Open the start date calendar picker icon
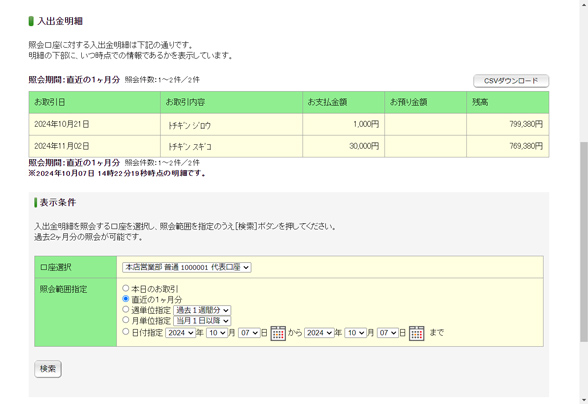Viewport: 588px width, 404px height. pos(278,333)
